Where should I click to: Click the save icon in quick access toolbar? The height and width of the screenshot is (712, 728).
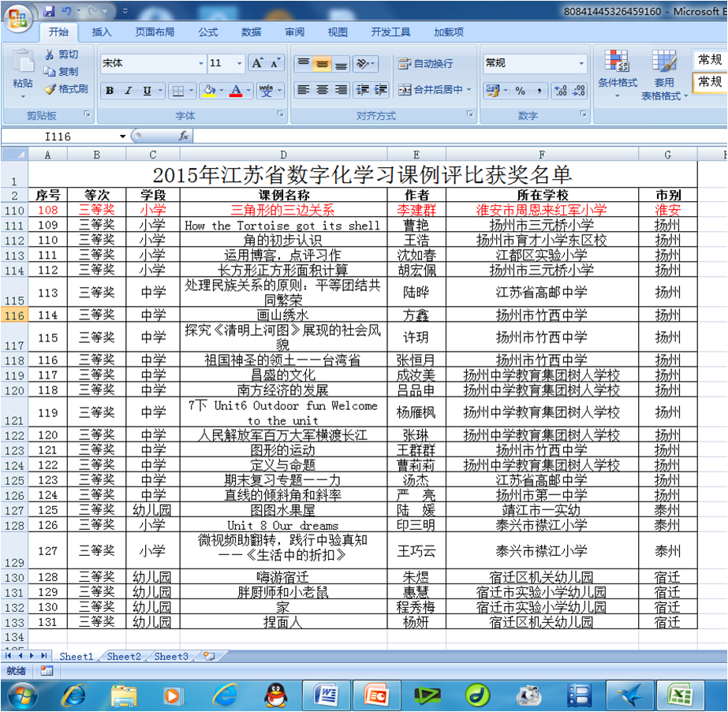(49, 11)
